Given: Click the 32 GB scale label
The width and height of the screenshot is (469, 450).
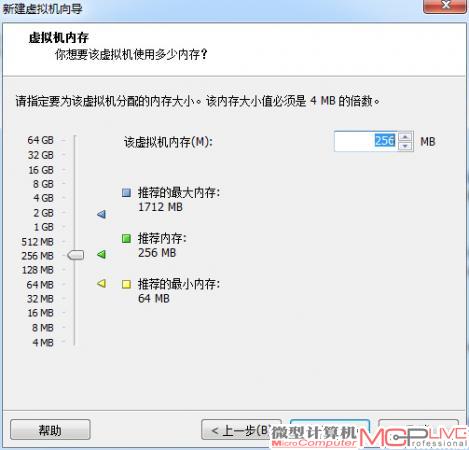Looking at the screenshot, I should (x=40, y=155).
